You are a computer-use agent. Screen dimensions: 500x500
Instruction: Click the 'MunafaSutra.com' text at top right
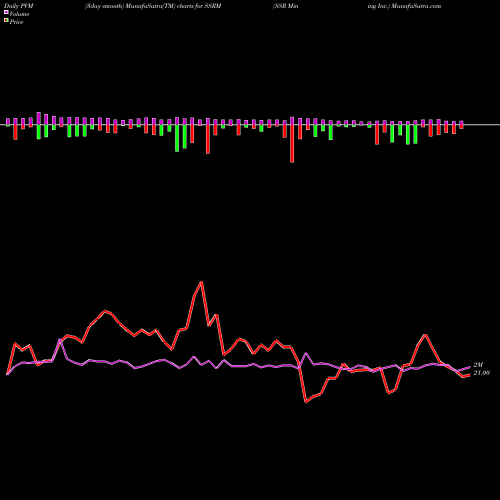tap(416, 6)
